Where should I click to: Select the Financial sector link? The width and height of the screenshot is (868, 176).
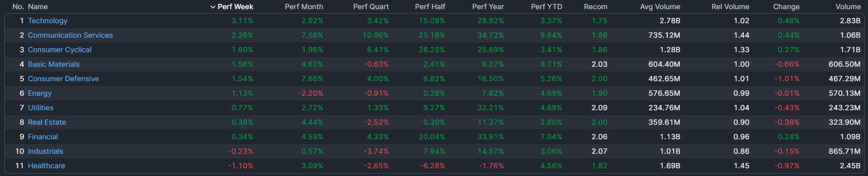point(43,137)
